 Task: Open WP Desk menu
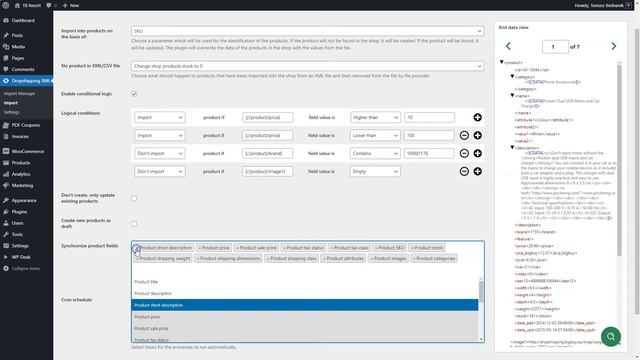[21, 257]
